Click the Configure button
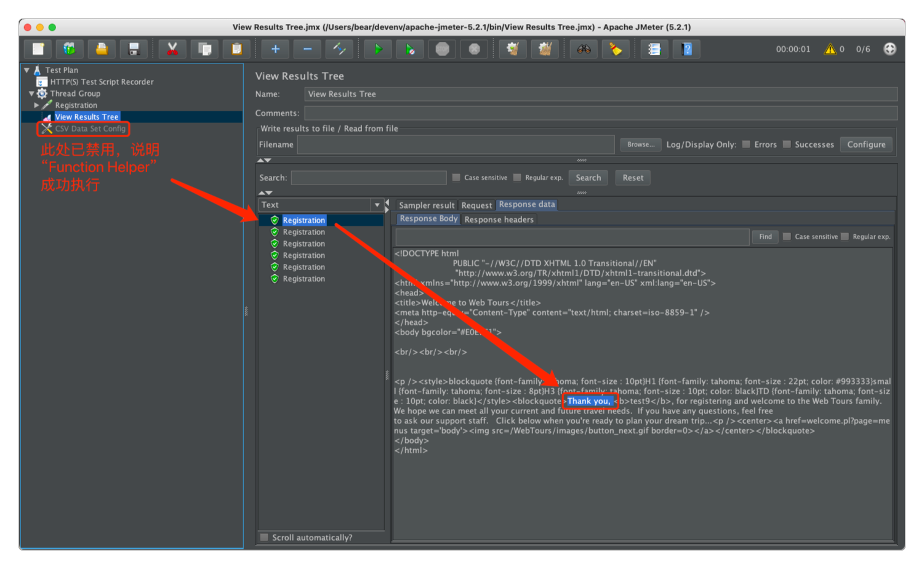This screenshot has height=569, width=924. tap(866, 145)
